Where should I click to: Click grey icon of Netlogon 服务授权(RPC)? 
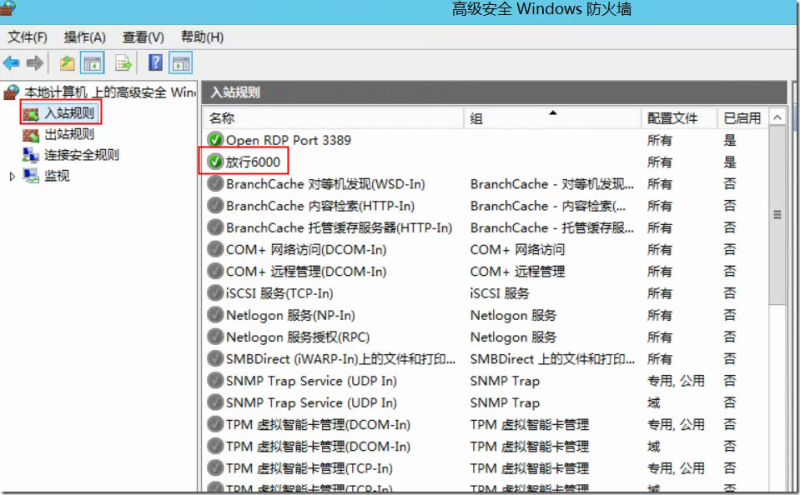[x=215, y=337]
